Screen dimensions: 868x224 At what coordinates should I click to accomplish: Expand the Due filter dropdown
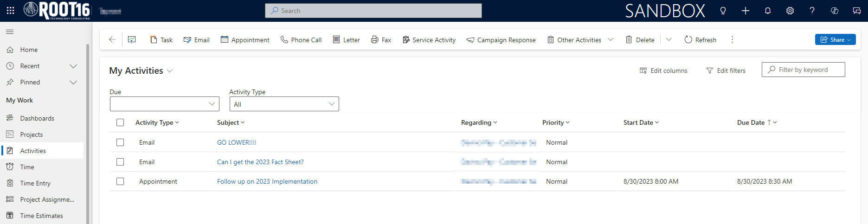(x=164, y=104)
